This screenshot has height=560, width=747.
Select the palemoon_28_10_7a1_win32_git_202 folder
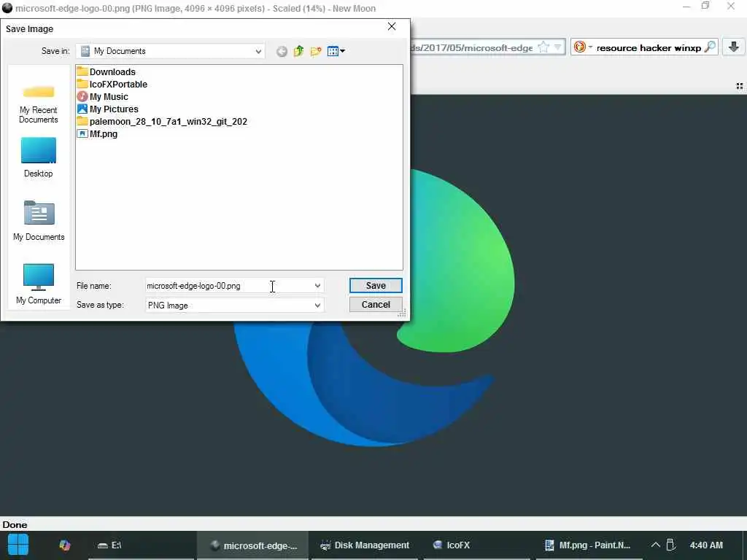click(x=163, y=122)
